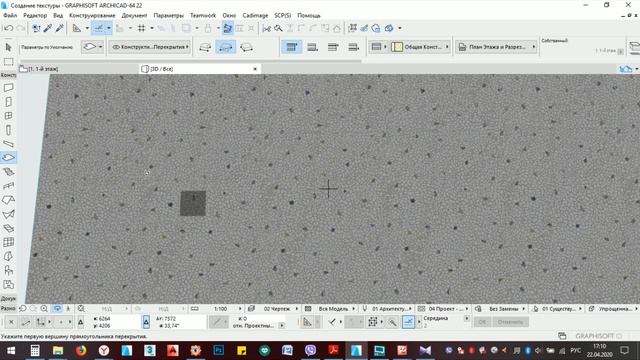The image size is (640, 360).
Task: Select the Morph tool in the toolbox
Action: coord(8,256)
